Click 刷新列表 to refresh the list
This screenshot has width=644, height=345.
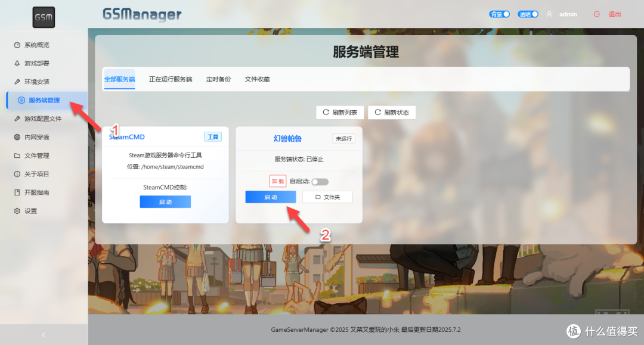click(x=340, y=112)
